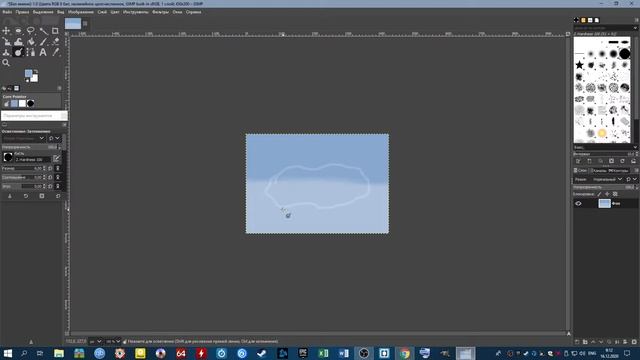Open the Изображение menu
640x360 pixels.
pyautogui.click(x=81, y=12)
